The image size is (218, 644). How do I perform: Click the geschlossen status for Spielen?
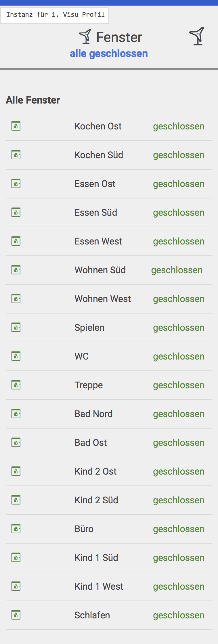pyautogui.click(x=178, y=328)
